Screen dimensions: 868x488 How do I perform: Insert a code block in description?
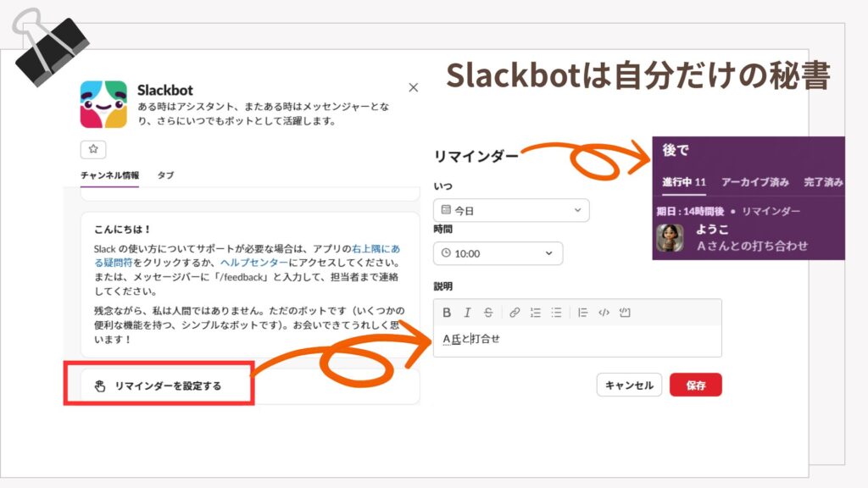click(x=625, y=313)
